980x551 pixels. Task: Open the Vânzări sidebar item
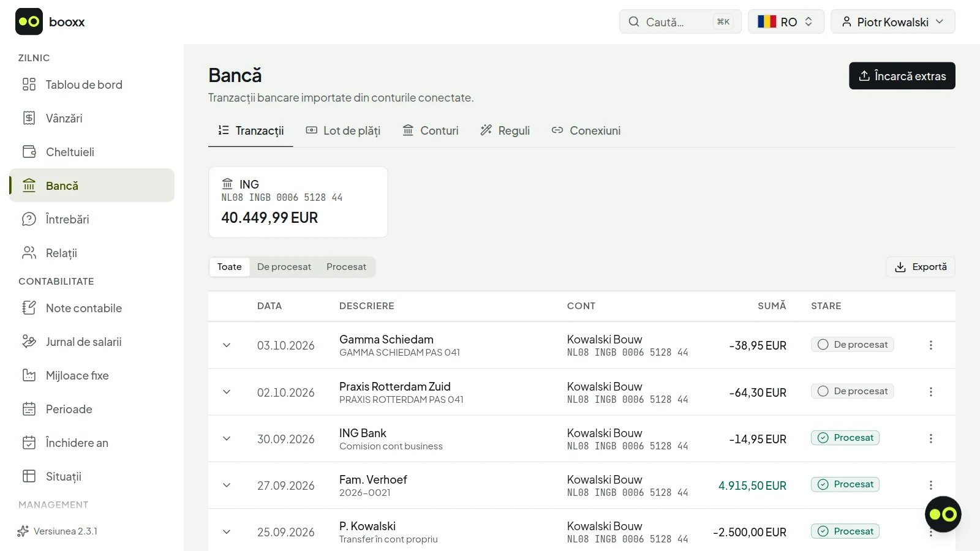click(92, 118)
